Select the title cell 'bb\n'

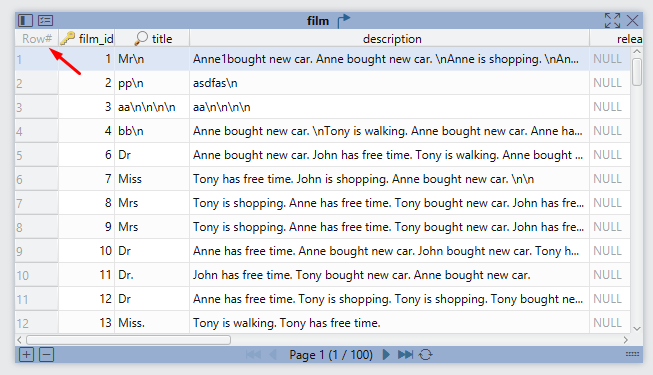coord(152,131)
